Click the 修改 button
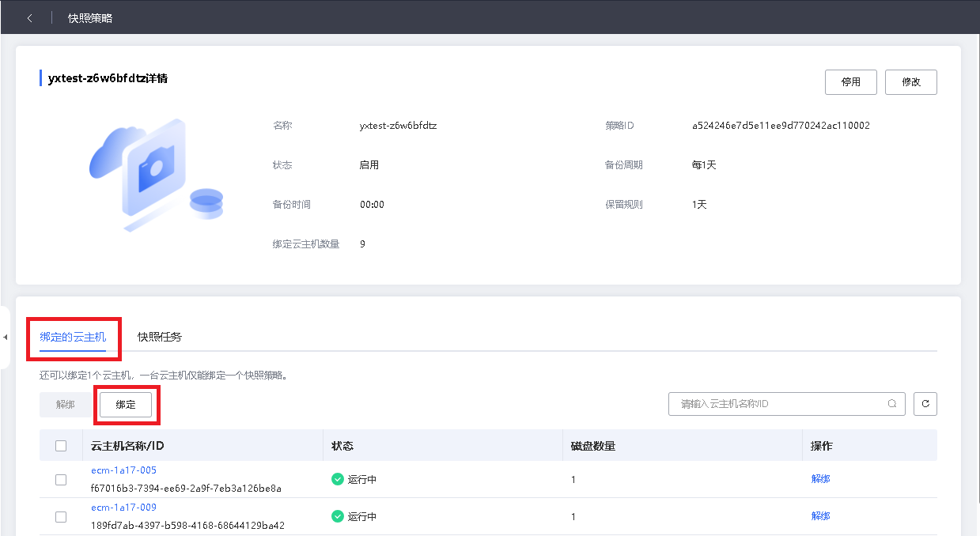 [911, 82]
